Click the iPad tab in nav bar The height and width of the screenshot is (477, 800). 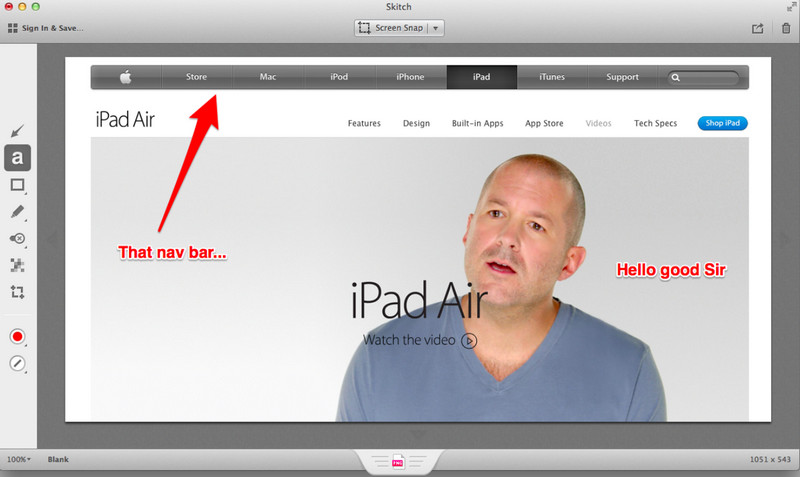[x=481, y=77]
